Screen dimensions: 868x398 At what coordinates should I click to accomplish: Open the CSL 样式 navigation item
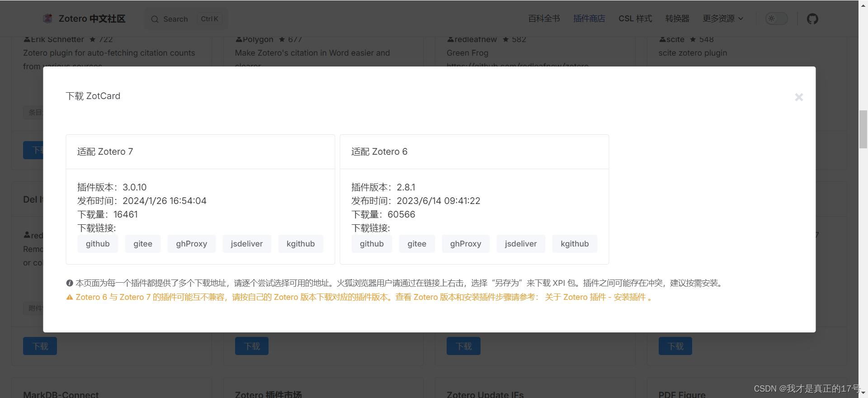pyautogui.click(x=635, y=19)
